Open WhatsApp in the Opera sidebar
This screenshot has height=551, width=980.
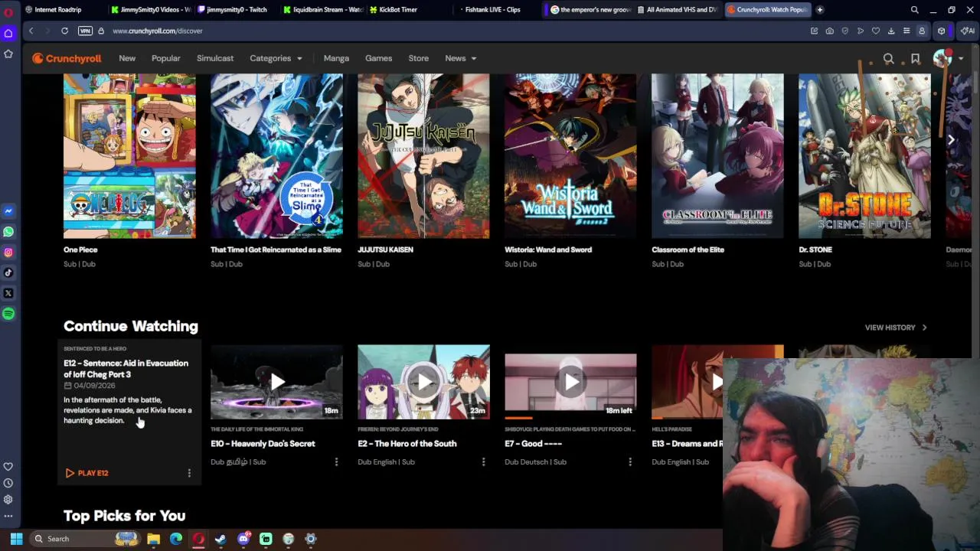tap(8, 232)
